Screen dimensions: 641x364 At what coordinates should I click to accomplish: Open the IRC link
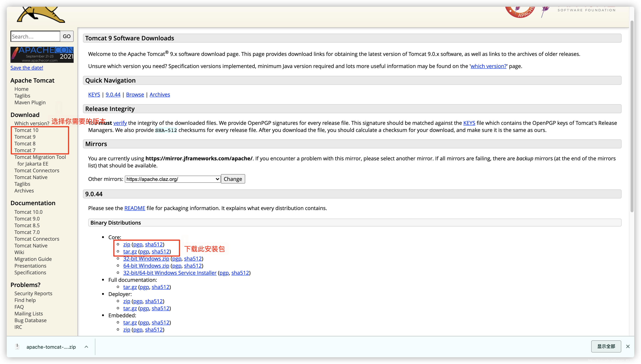(x=18, y=327)
